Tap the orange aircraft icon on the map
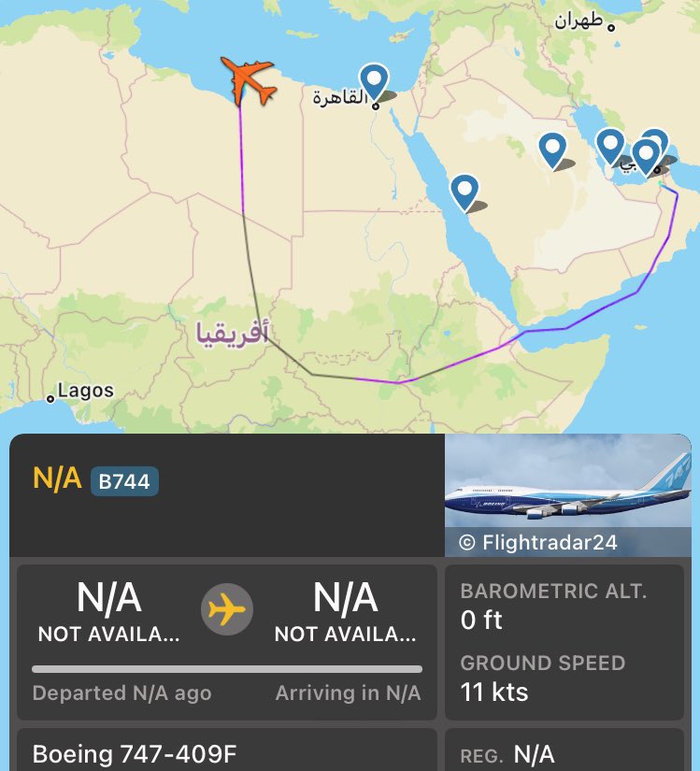Viewport: 700px width, 771px height. point(249,80)
